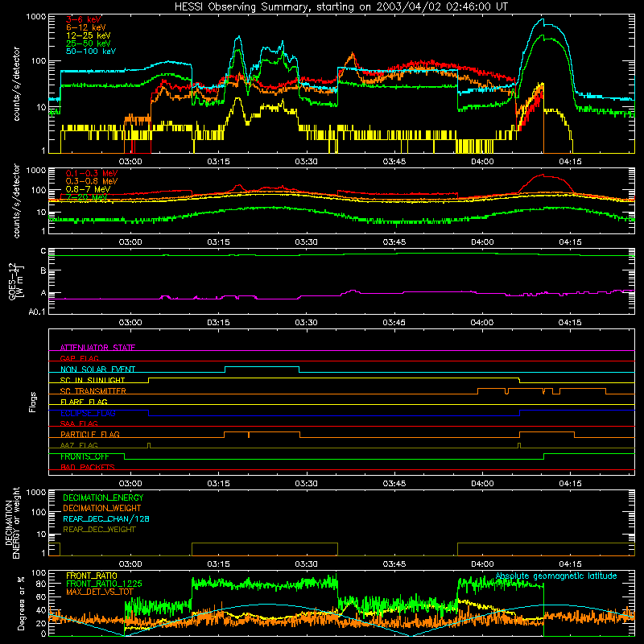644x644 pixels.
Task: Select the MAX_DET_VS_TOT legend label
Action: (100, 592)
